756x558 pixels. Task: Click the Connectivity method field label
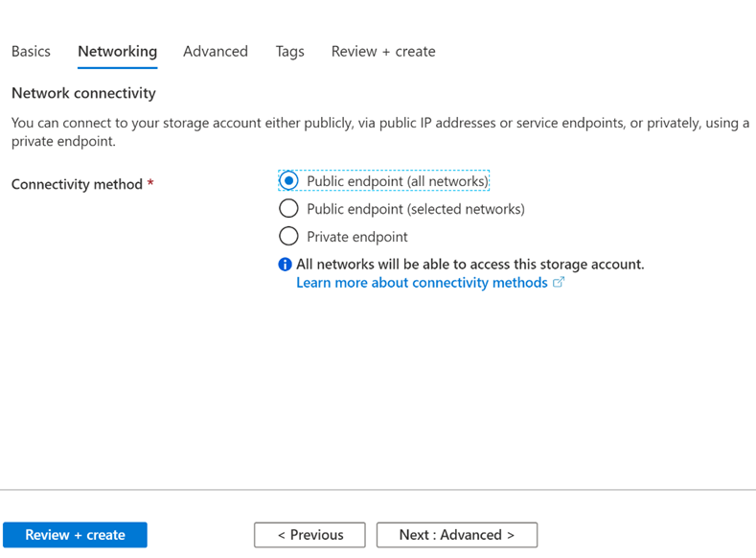[77, 184]
